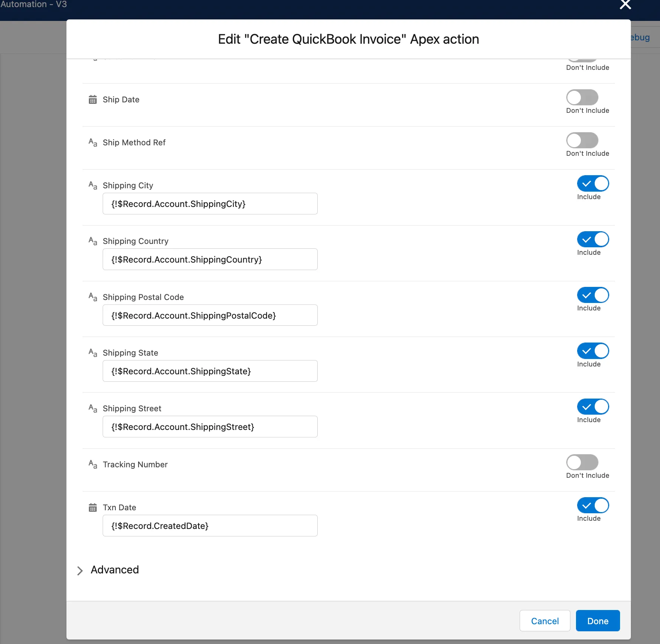Image resolution: width=660 pixels, height=644 pixels.
Task: Click the text-type icon beside Tracking Number
Action: coord(93,464)
